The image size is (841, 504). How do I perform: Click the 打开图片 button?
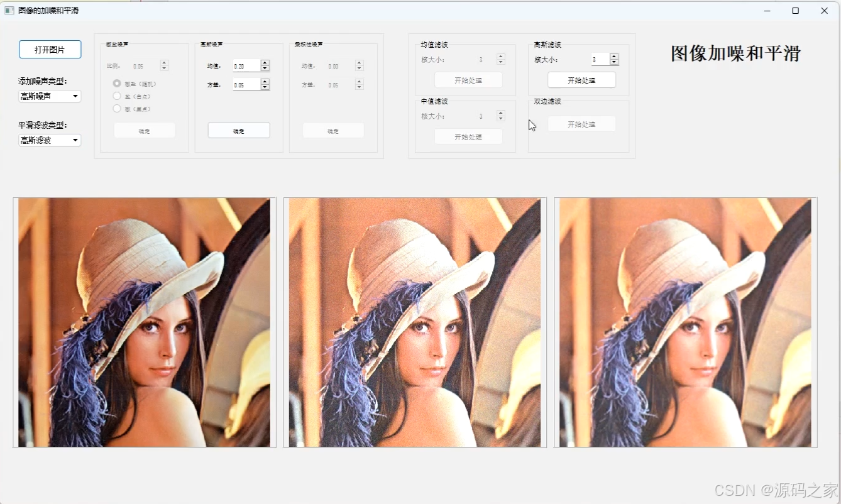click(x=50, y=50)
